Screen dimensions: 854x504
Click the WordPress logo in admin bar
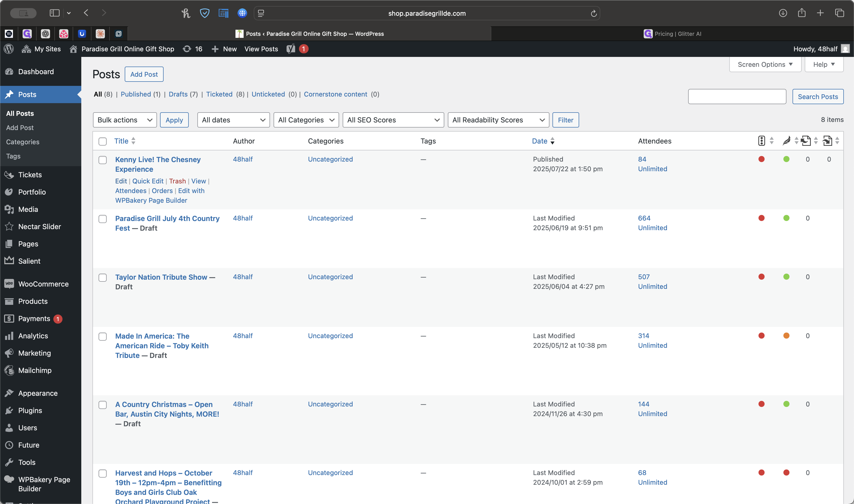8,49
